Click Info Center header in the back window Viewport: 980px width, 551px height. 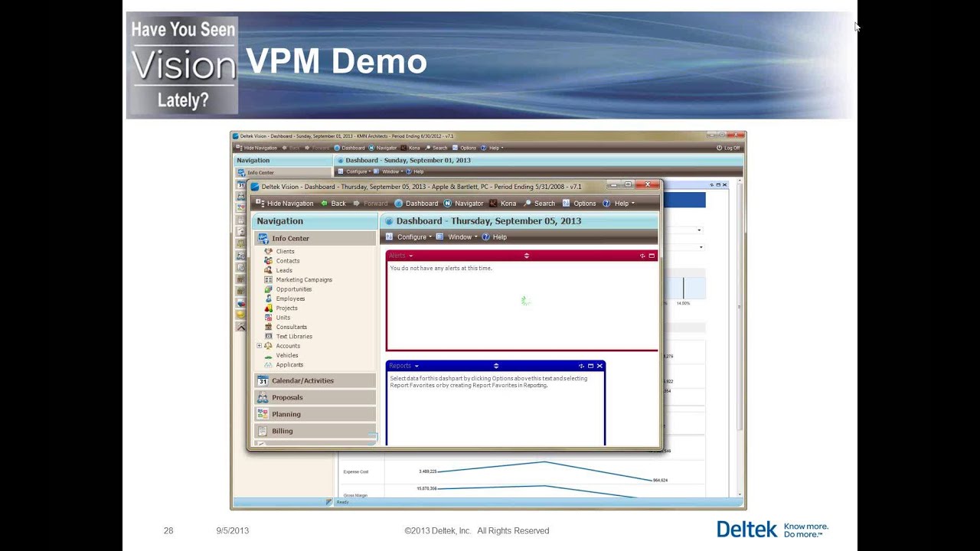point(283,173)
